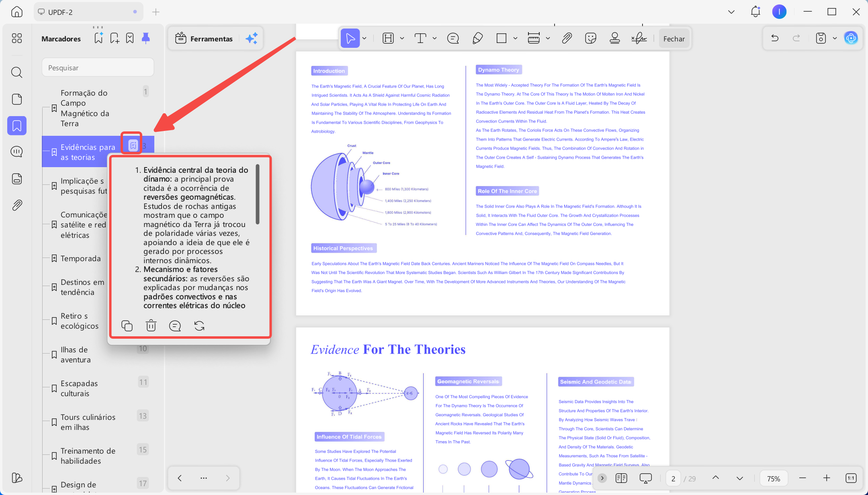This screenshot has width=868, height=495.
Task: Start slideshow presentation mode
Action: (x=646, y=478)
